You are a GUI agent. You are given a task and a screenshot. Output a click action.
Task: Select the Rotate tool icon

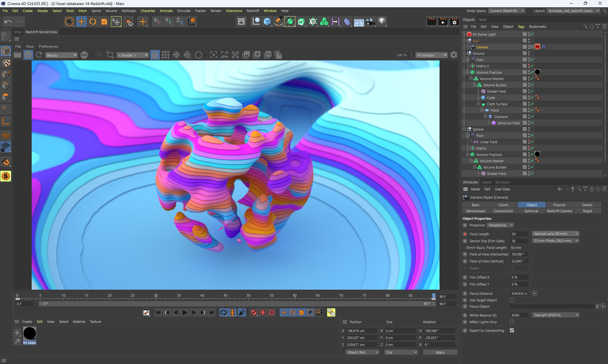point(92,22)
